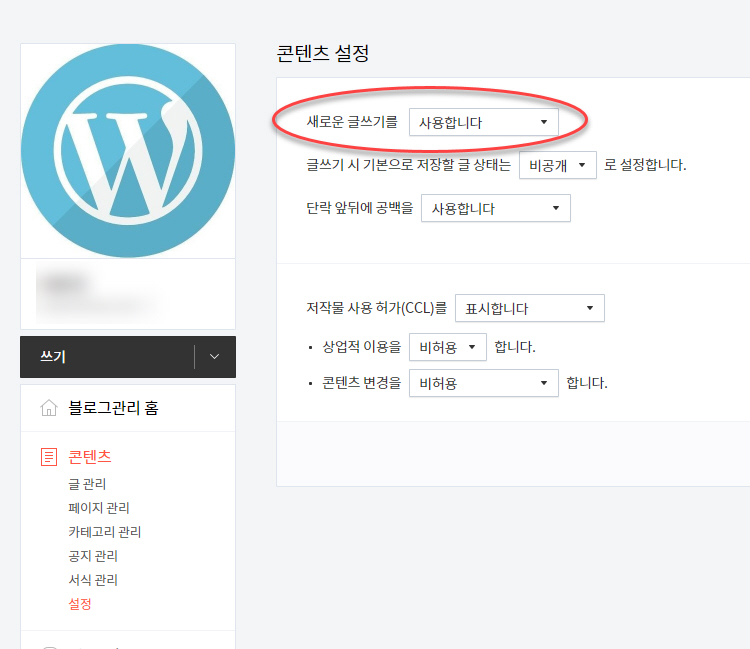This screenshot has height=649, width=750.
Task: Click the blurred blog name area
Action: point(98,293)
